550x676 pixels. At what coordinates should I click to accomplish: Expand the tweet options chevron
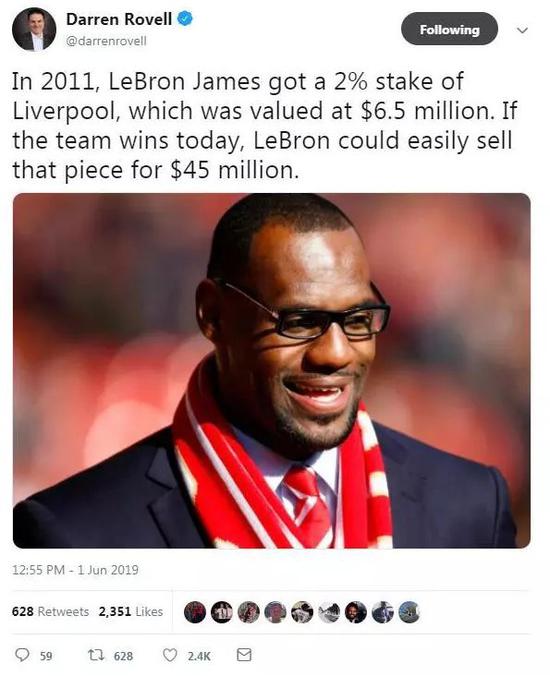tap(522, 30)
